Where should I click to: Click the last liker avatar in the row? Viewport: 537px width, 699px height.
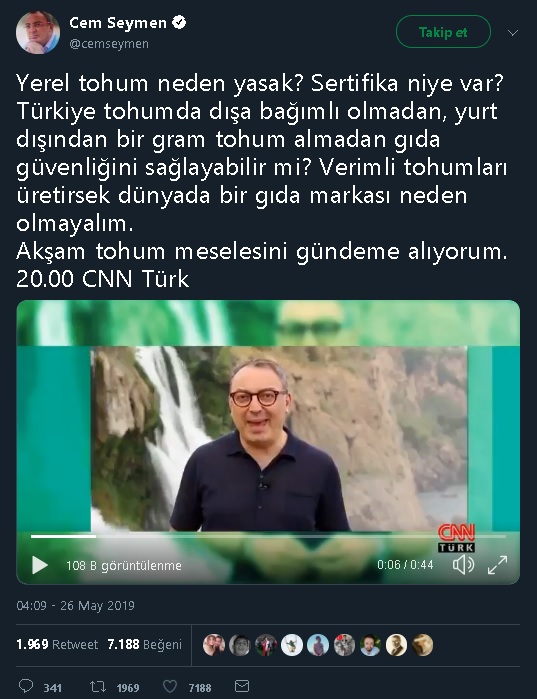coord(422,645)
